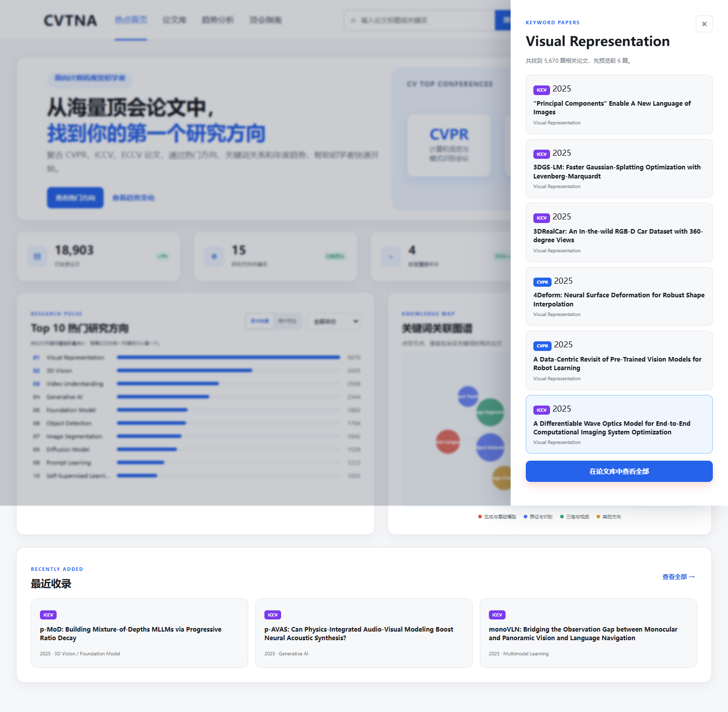728x712 pixels.
Task: Open the 3DGS-LM Faster Gaussian-Splatting paper
Action: coord(619,168)
